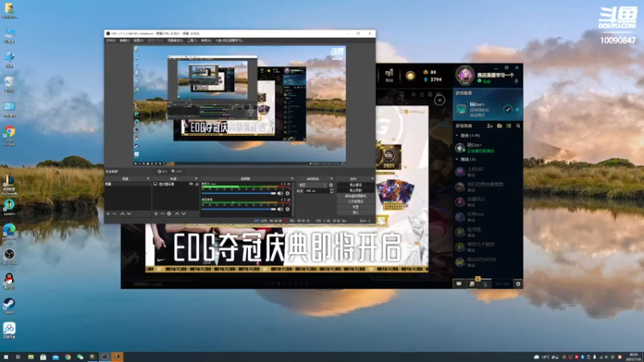
Task: Click the microphone icon in League bottom bar
Action: [x=485, y=284]
